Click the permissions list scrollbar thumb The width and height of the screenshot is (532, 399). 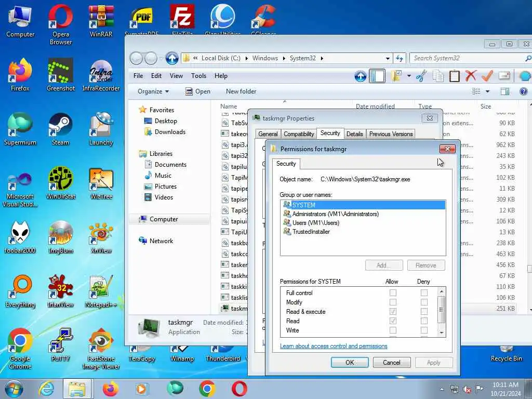coord(441,310)
